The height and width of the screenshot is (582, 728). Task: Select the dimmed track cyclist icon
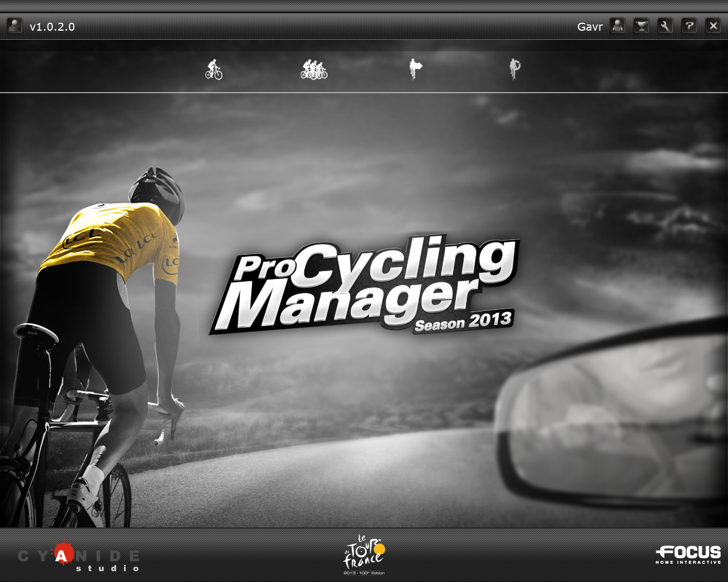pos(515,69)
